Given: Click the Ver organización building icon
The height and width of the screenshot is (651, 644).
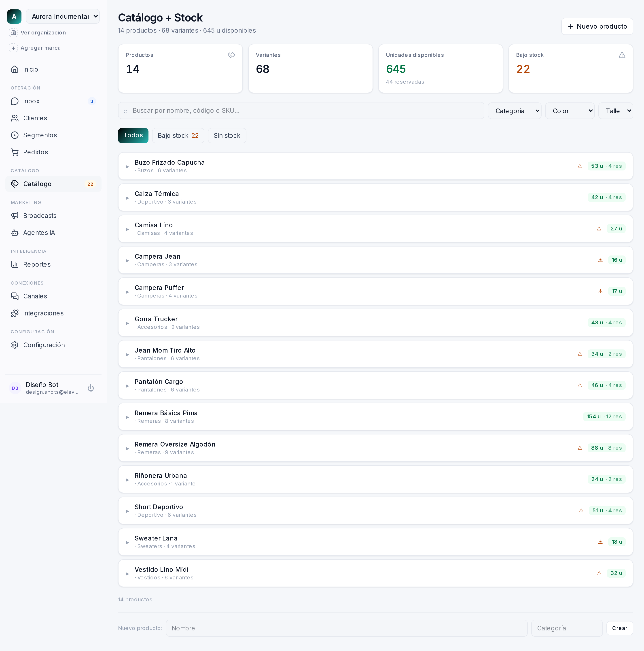Looking at the screenshot, I should coord(13,33).
